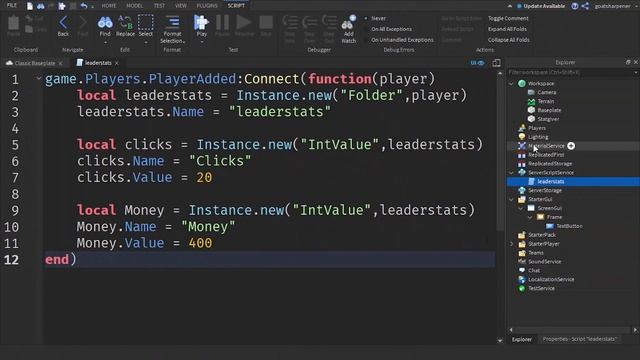Switch to Properties panel tab
This screenshot has height=360, width=640.
click(579, 339)
